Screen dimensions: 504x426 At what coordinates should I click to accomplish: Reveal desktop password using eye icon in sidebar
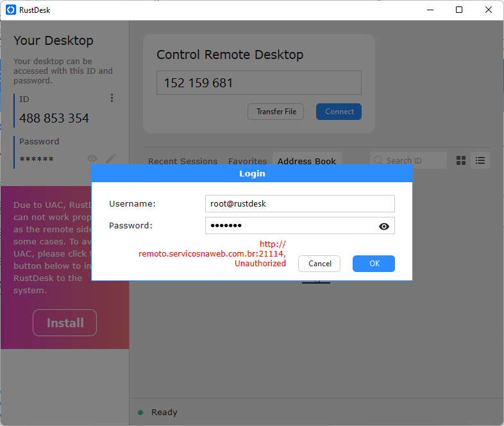(x=92, y=158)
